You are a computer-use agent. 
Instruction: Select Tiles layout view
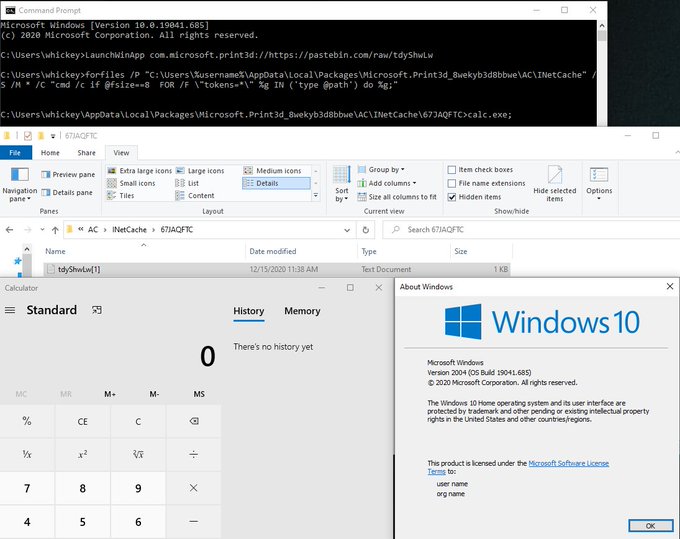(x=121, y=196)
